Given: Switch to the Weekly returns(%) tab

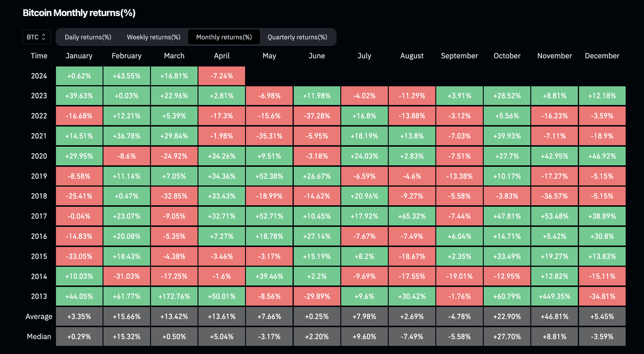Looking at the screenshot, I should tap(154, 37).
